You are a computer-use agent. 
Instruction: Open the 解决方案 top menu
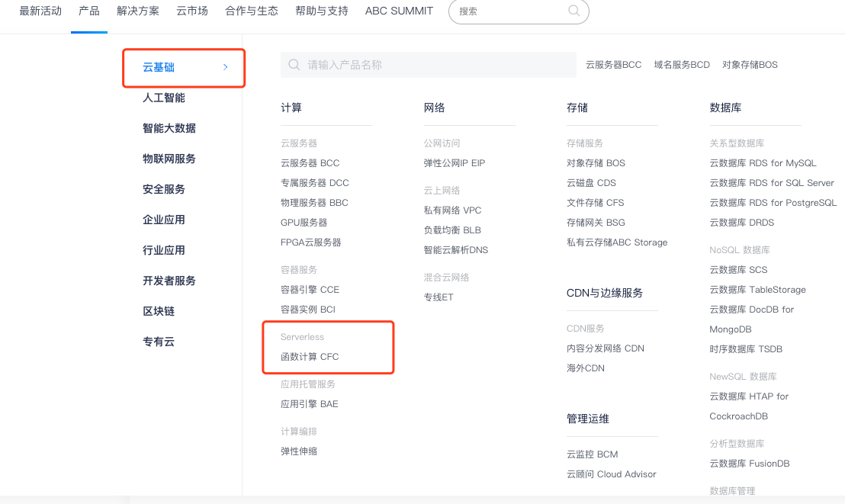click(138, 11)
